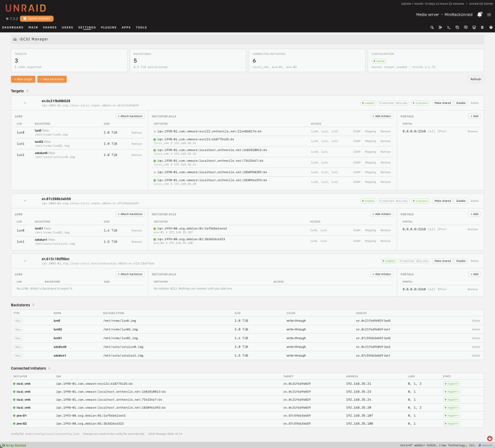Open the Plugins menu
Screen dimensions: 495x448
[109, 27]
